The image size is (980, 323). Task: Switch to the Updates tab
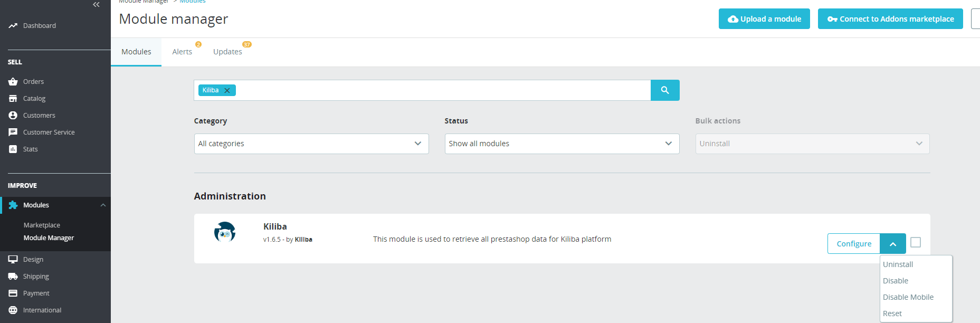(x=227, y=52)
